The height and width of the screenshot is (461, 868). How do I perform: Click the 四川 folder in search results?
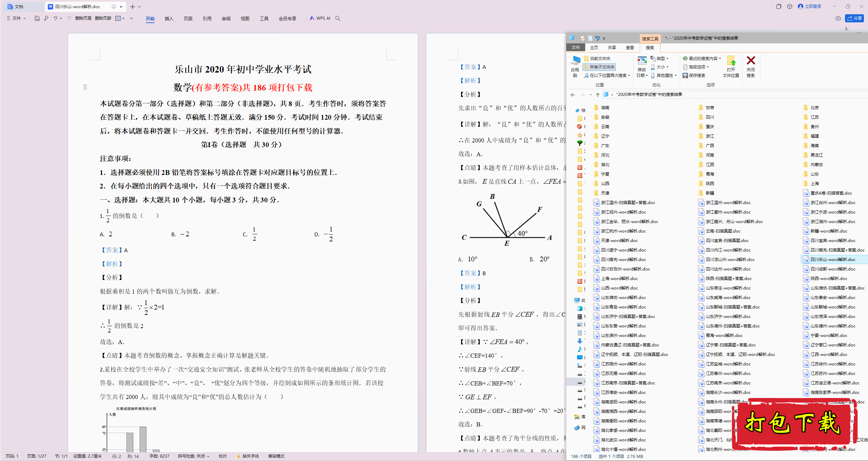tap(707, 117)
